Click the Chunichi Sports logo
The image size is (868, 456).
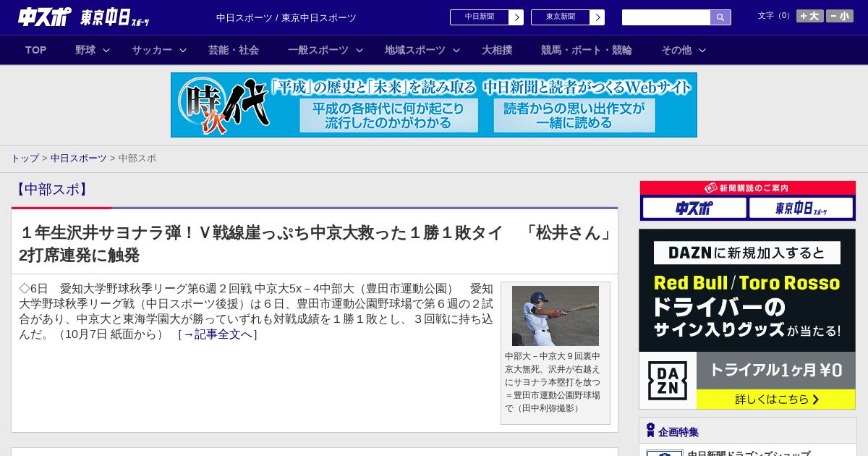(x=44, y=17)
